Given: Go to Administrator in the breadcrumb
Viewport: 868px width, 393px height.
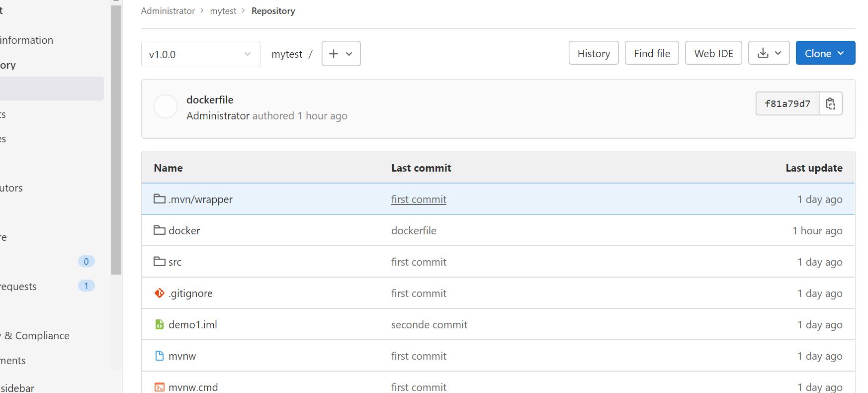Looking at the screenshot, I should (168, 11).
